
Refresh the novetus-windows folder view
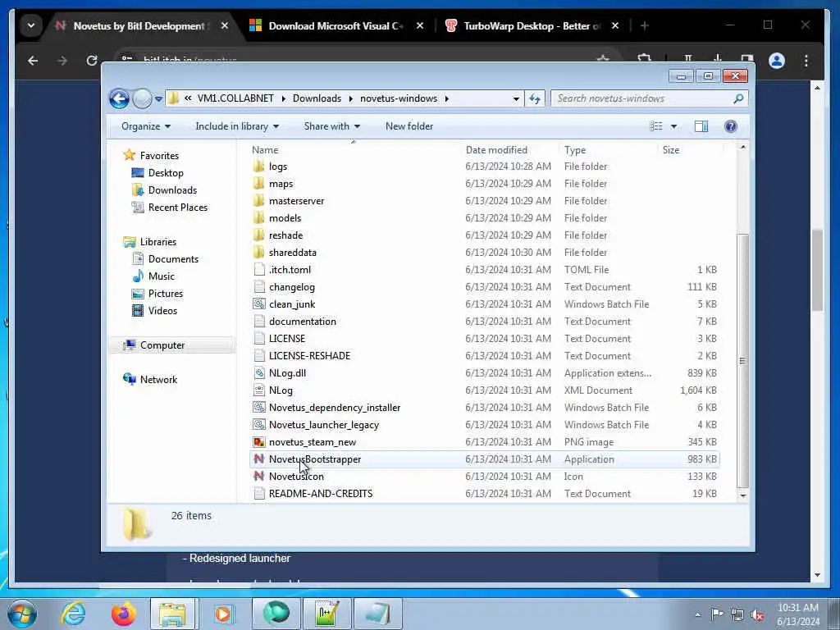click(x=535, y=98)
